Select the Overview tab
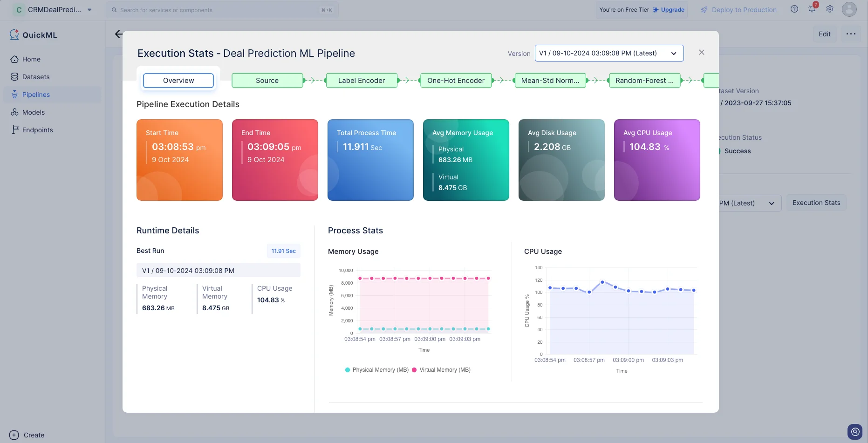Image resolution: width=868 pixels, height=443 pixels. [x=178, y=81]
